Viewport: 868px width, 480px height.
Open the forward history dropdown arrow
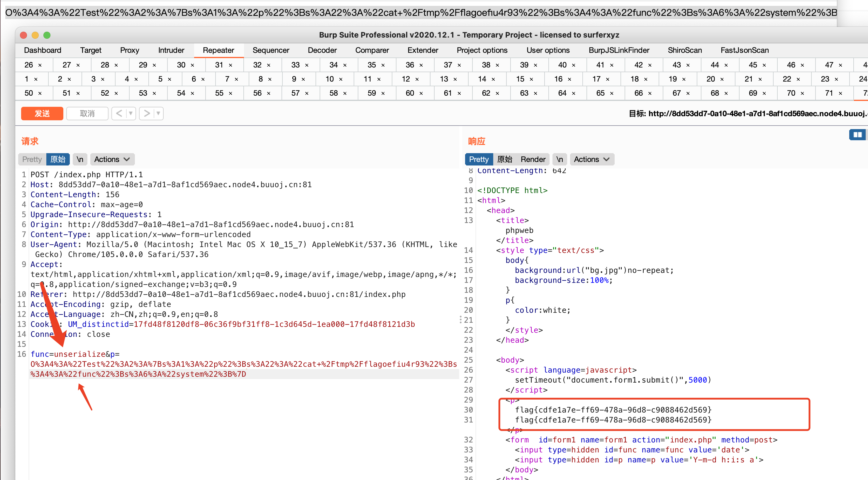[x=158, y=114]
